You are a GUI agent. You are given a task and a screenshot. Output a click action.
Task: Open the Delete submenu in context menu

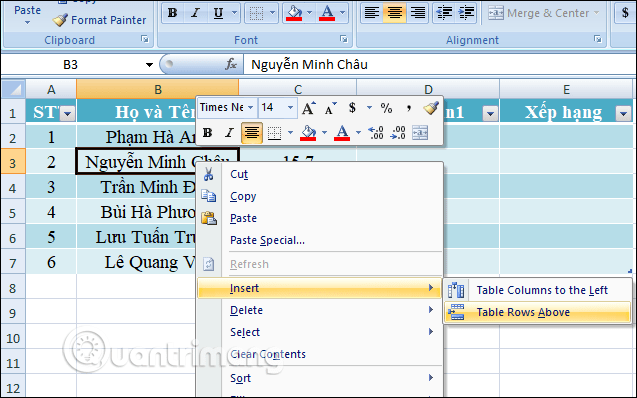click(x=320, y=310)
